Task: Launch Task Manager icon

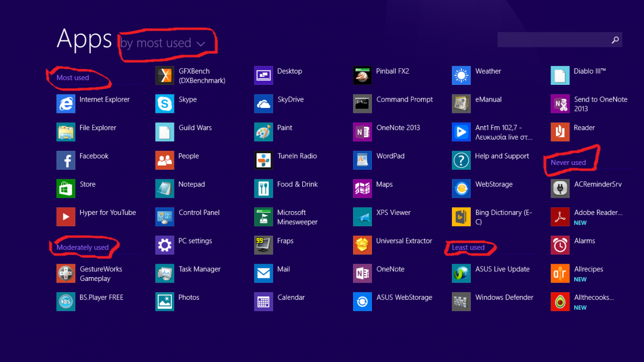Action: tap(165, 273)
